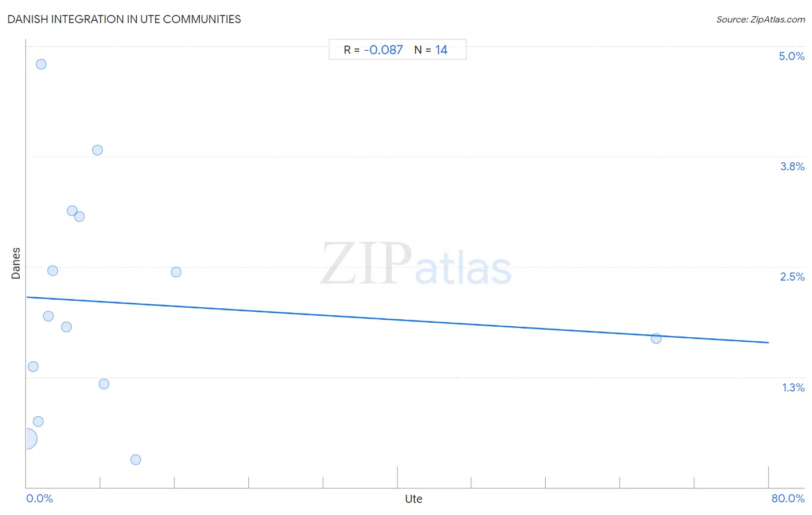Click the Danes y-axis label
Viewport: 812px width, 515px height.
point(16,263)
